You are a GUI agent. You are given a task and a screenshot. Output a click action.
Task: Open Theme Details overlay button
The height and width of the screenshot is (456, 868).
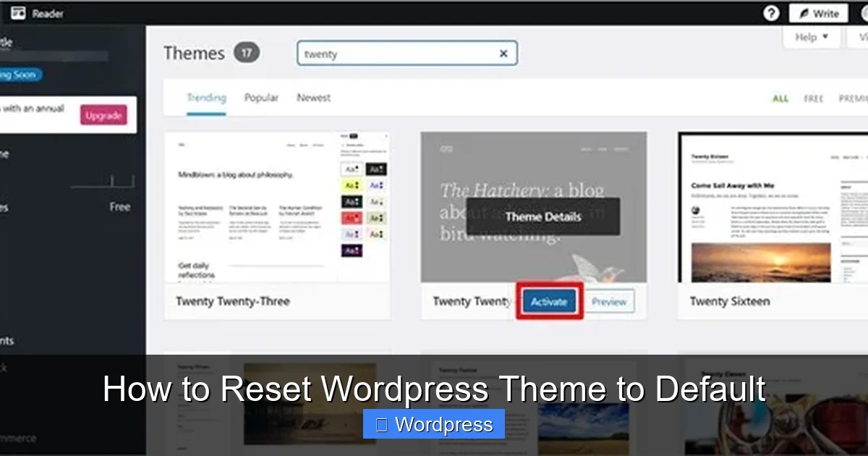[543, 216]
